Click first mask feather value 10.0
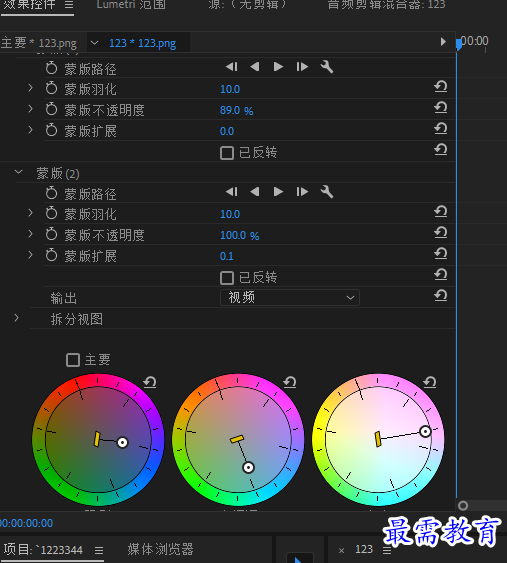507x563 pixels. (x=230, y=89)
